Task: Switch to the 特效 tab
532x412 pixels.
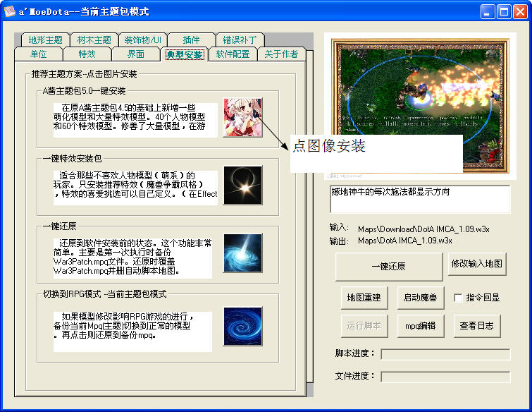Action: click(x=87, y=54)
